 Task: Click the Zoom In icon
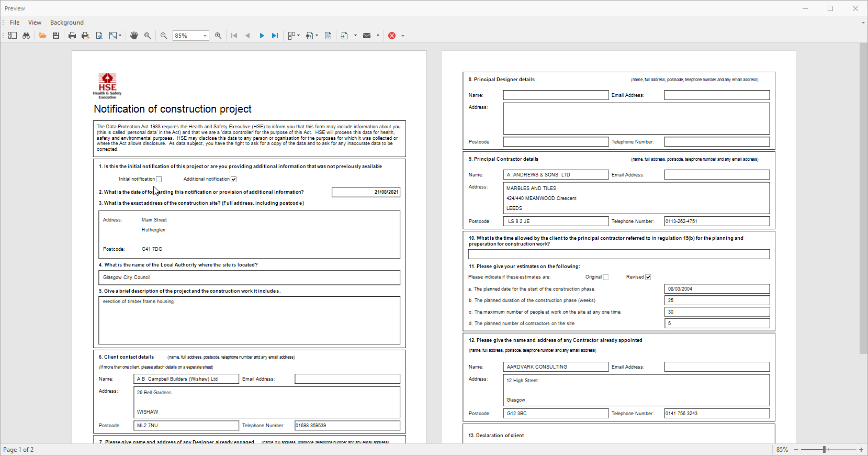coord(218,36)
